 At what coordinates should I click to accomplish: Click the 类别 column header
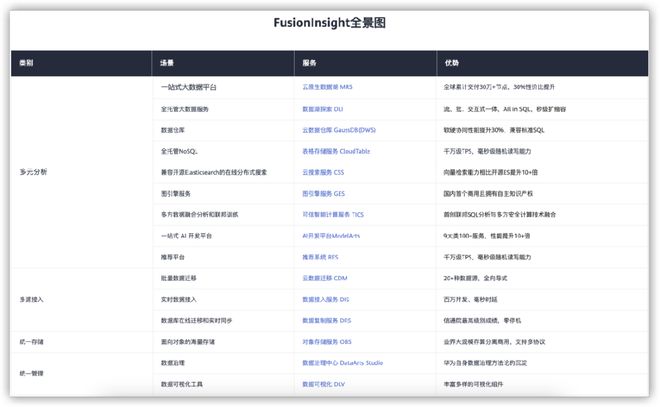point(26,63)
